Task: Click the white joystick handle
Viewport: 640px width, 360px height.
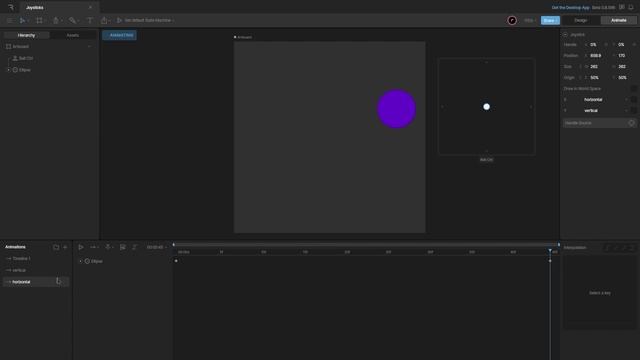Action: coord(486,107)
